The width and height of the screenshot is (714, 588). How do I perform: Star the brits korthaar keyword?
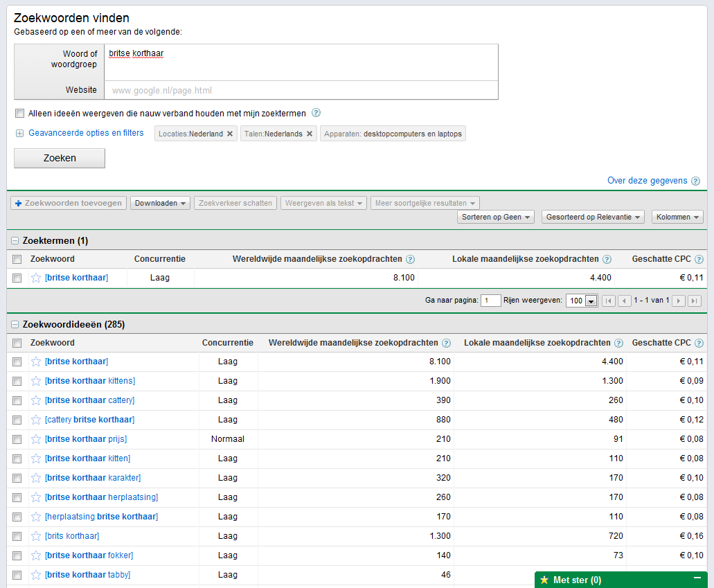[x=36, y=536]
